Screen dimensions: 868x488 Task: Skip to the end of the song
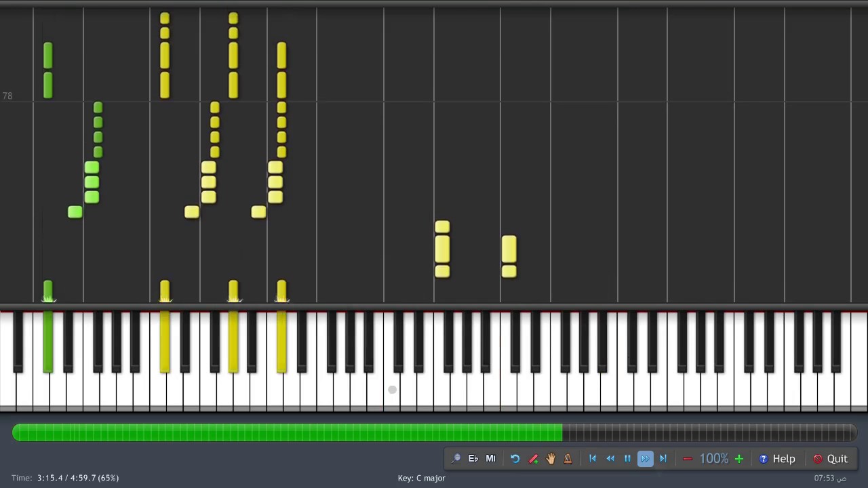tap(663, 459)
